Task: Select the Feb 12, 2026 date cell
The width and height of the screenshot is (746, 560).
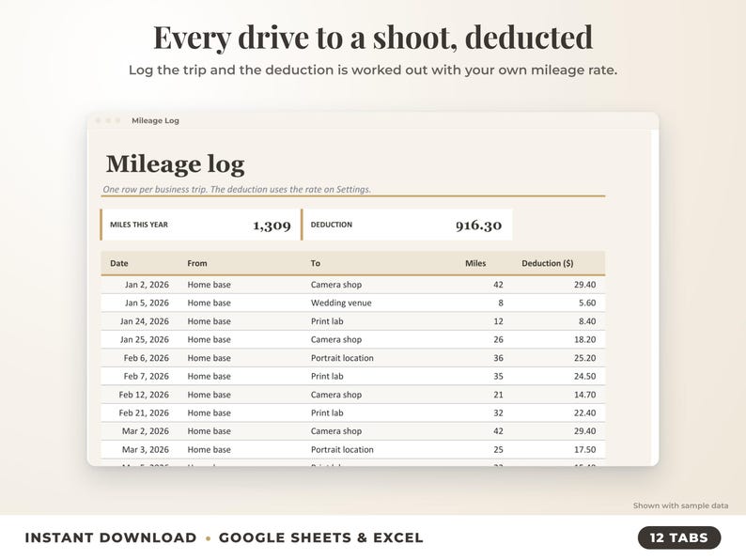Action: point(144,395)
